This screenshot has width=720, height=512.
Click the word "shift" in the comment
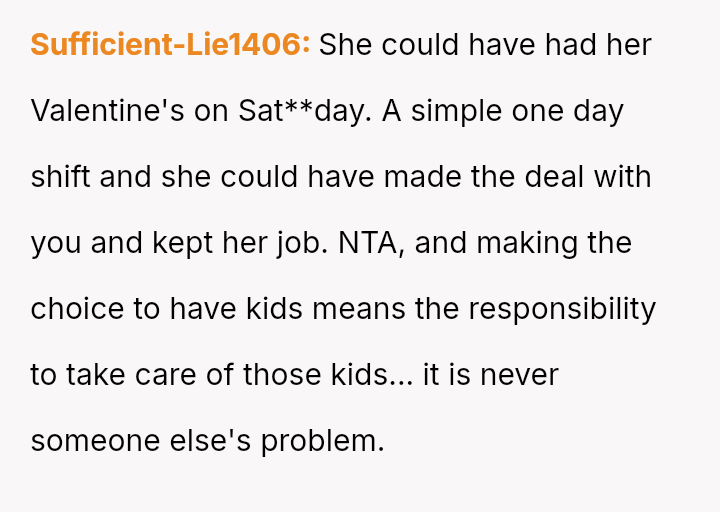coord(60,177)
